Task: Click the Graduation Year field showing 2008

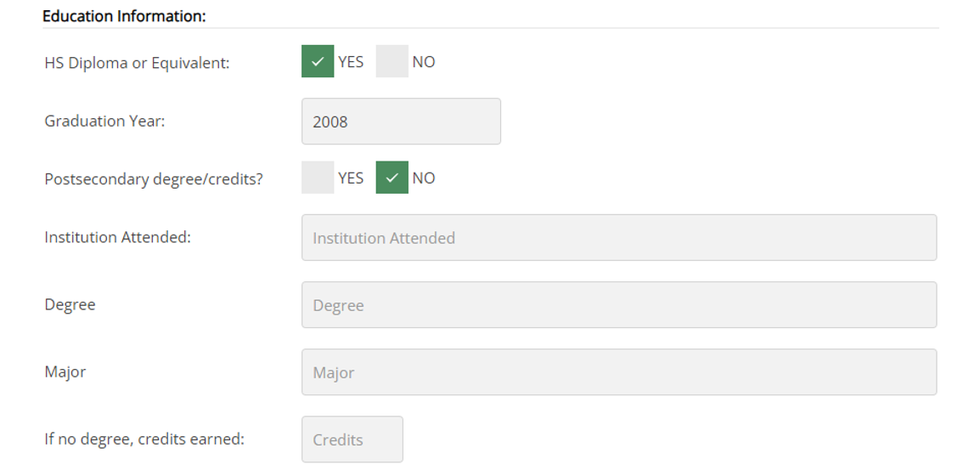Action: 401,122
